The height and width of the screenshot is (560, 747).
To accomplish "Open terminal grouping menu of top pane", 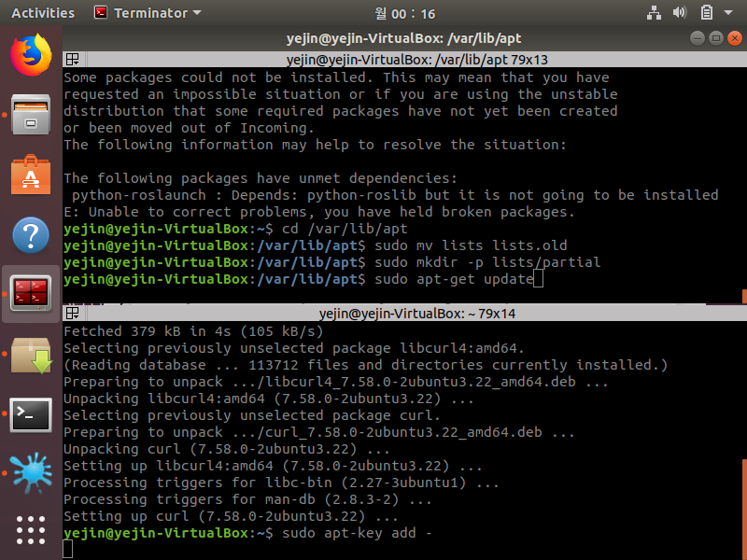I will coord(73,60).
